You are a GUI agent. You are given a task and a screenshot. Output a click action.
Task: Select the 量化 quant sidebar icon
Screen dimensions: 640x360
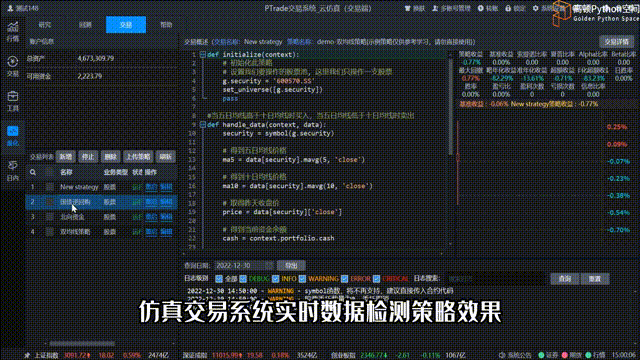pos(13,136)
